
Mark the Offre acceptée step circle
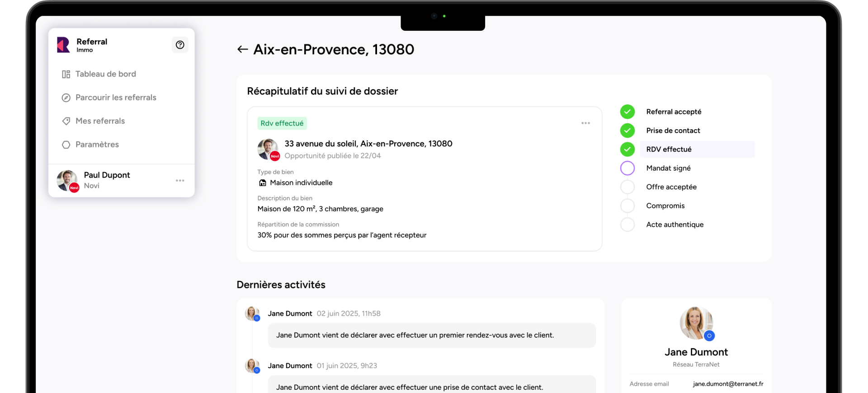pyautogui.click(x=627, y=187)
